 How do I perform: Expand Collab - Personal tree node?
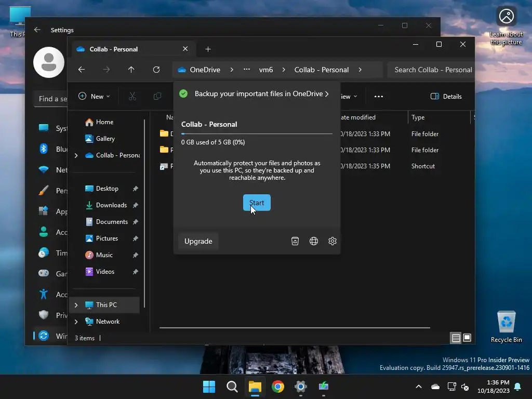[76, 155]
